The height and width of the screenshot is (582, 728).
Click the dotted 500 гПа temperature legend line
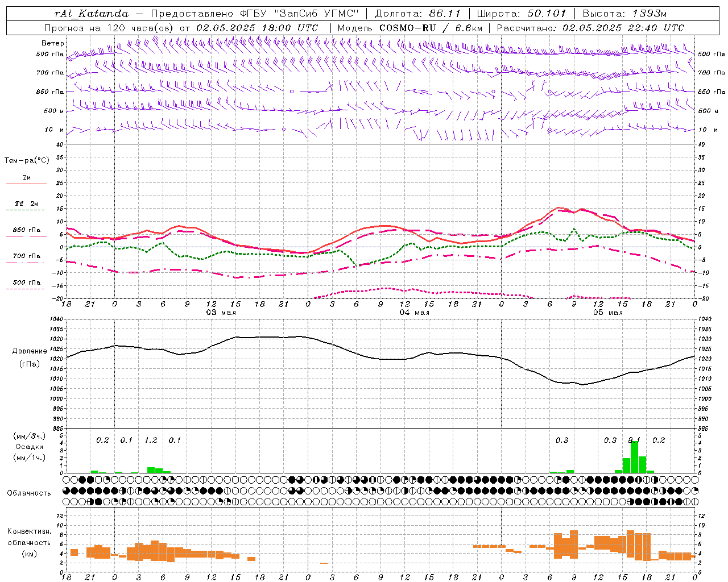pyautogui.click(x=26, y=289)
